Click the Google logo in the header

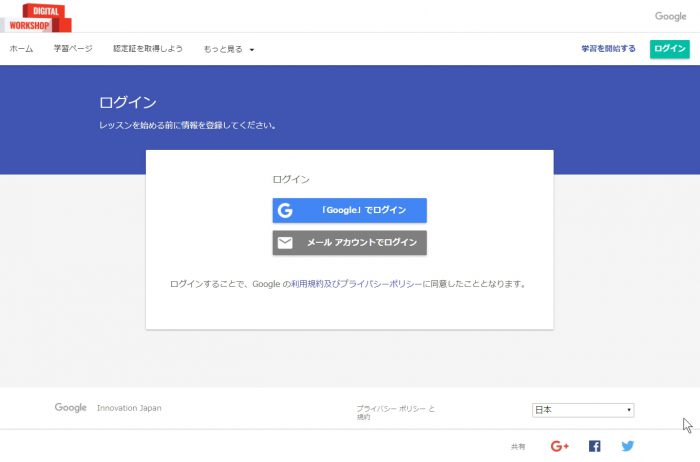[x=670, y=17]
